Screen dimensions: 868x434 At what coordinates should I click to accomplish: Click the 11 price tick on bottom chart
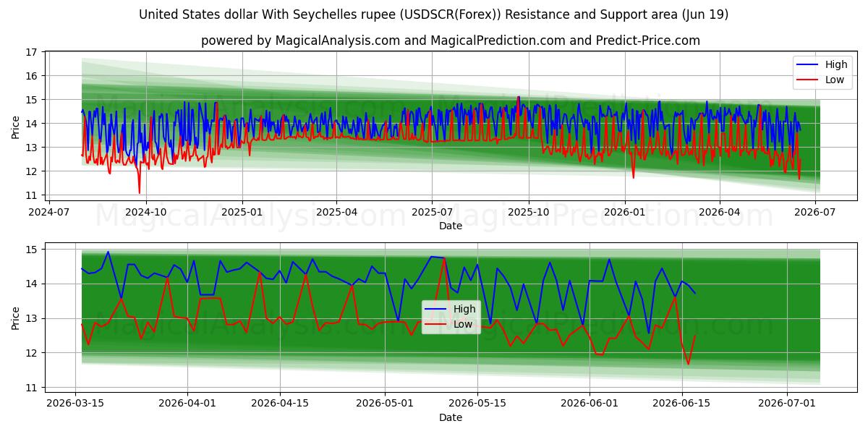pyautogui.click(x=31, y=388)
